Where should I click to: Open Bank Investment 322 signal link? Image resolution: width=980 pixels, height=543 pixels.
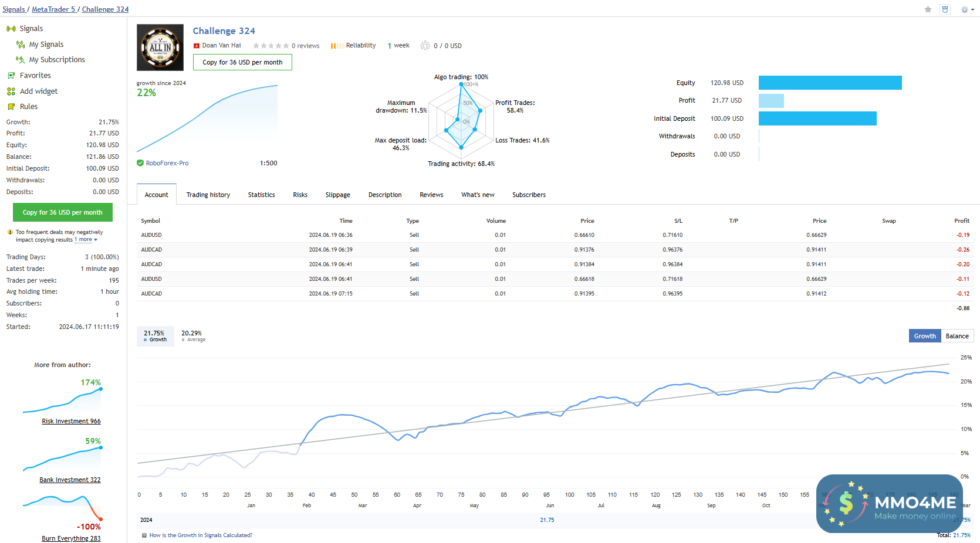(x=70, y=480)
